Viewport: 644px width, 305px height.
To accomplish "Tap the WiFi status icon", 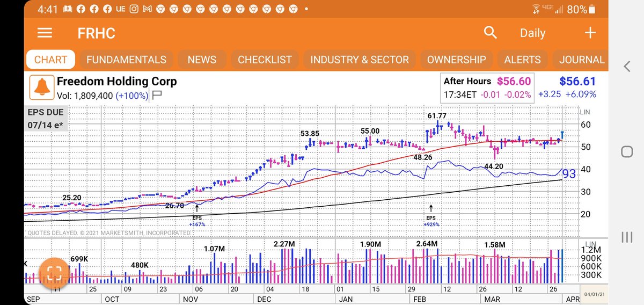I will 536,9.
